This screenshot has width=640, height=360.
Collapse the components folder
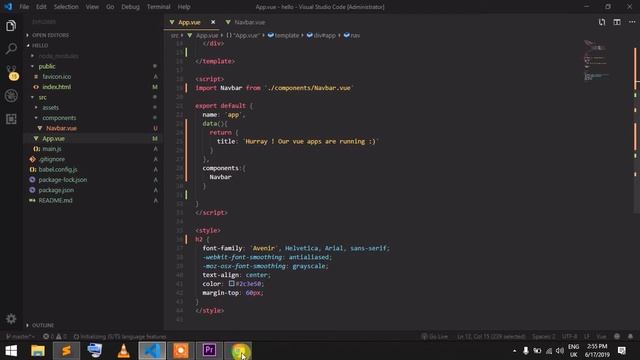[59, 118]
